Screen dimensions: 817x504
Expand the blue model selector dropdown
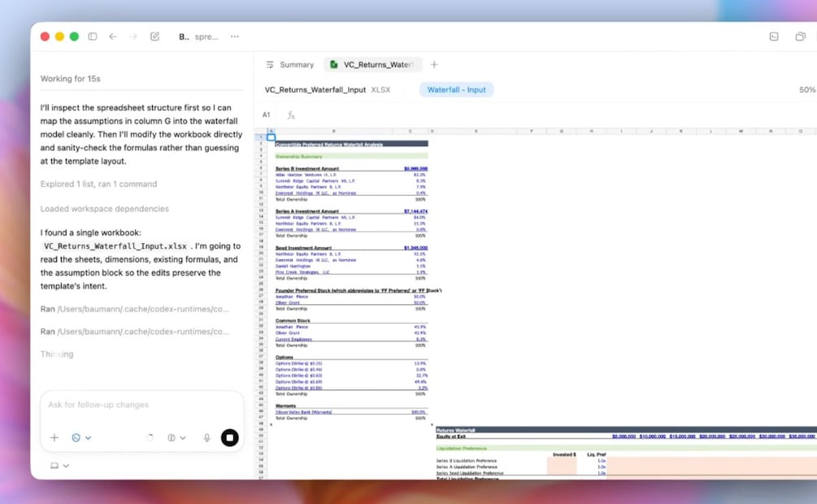pyautogui.click(x=81, y=437)
